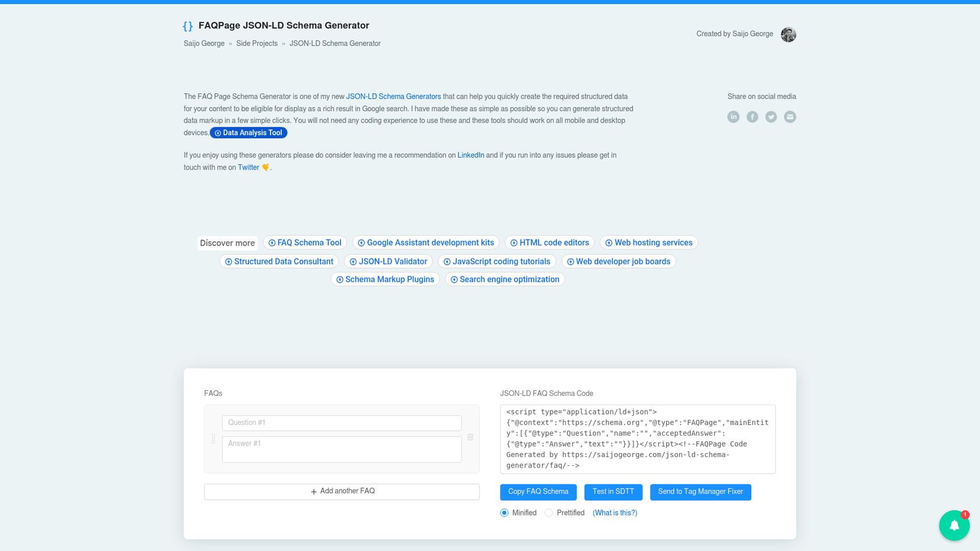
Task: Open the Search engine optimization tag
Action: [505, 279]
